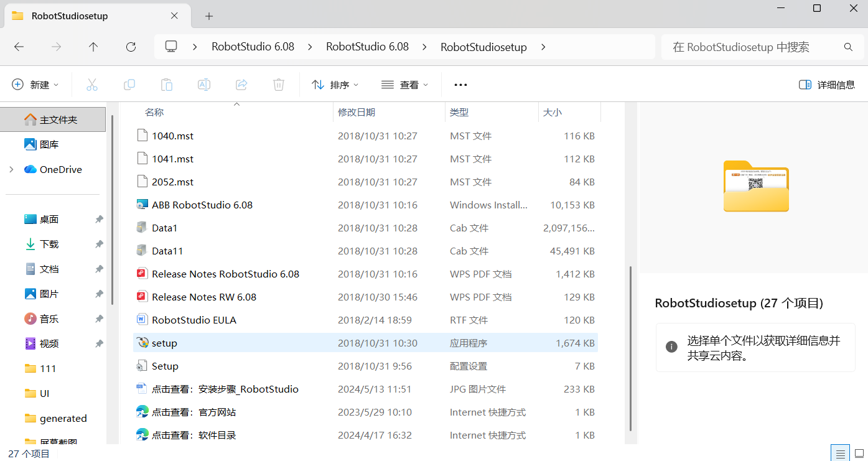Open the generated folder in sidebar
This screenshot has width=868, height=461.
[x=62, y=419]
